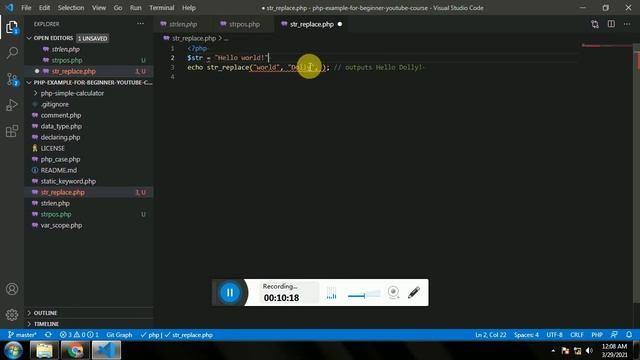This screenshot has width=640, height=360.
Task: Click the Synchronize Changes status icon
Action: coord(48,335)
